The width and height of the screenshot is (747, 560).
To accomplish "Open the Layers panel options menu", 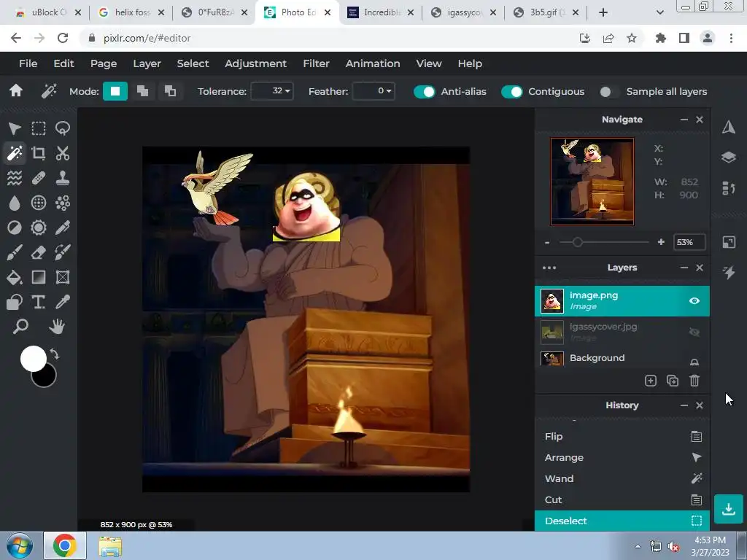I will point(549,268).
